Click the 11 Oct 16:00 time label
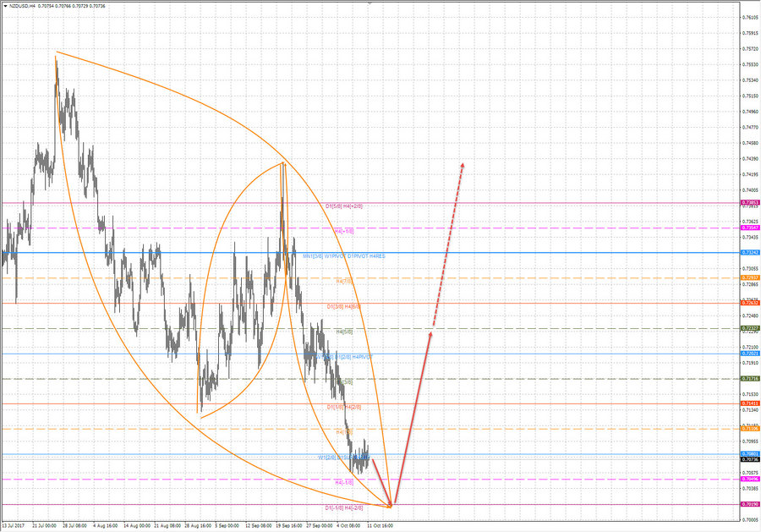This screenshot has width=761, height=532. coord(380,526)
